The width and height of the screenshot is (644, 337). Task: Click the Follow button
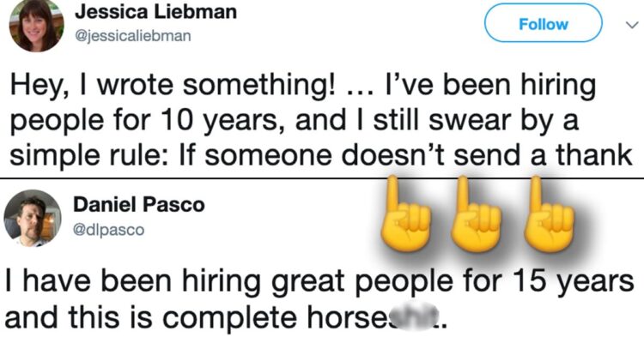(x=543, y=23)
